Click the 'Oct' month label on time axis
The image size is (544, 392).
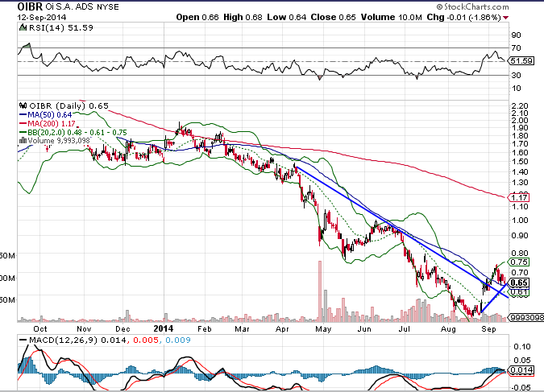(x=40, y=328)
